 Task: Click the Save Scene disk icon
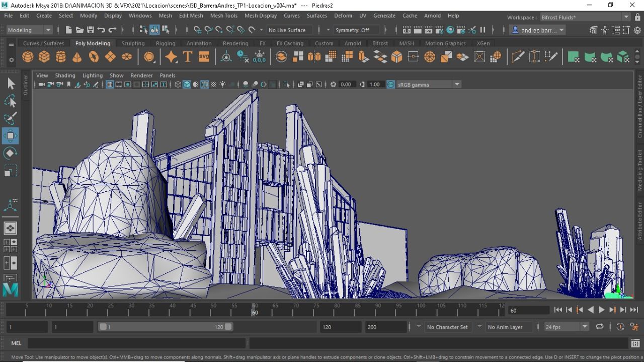coord(91,30)
